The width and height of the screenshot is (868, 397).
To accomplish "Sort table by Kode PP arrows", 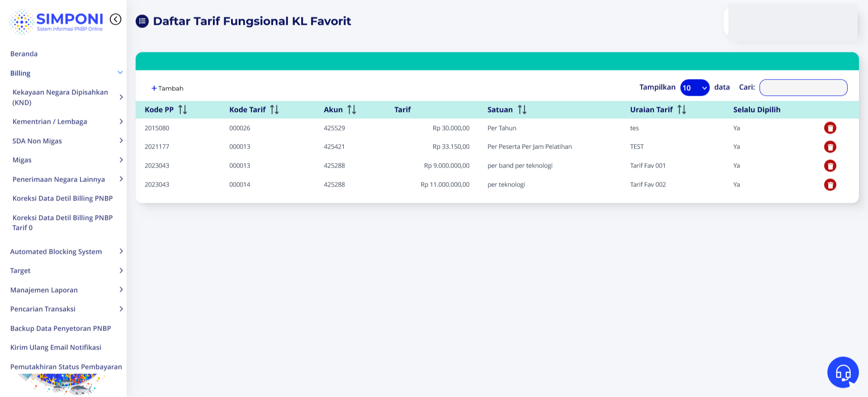I will click(x=183, y=110).
